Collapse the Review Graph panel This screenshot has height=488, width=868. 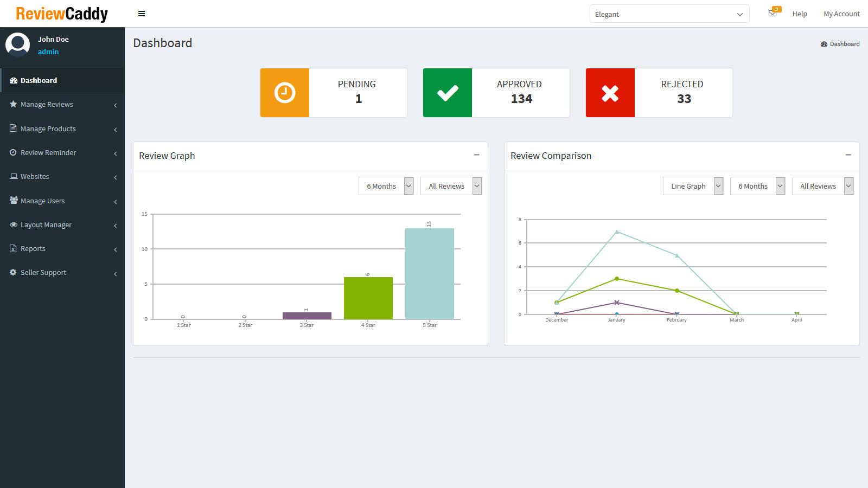[x=477, y=155]
